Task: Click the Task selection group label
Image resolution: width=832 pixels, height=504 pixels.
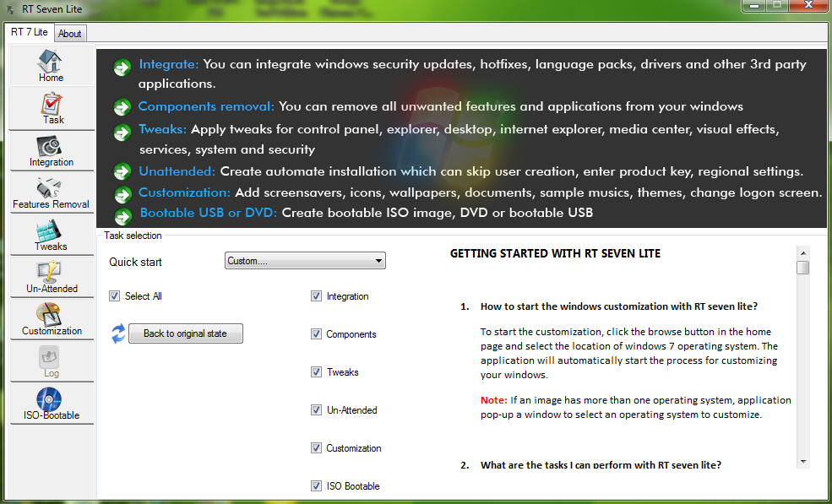Action: click(133, 236)
